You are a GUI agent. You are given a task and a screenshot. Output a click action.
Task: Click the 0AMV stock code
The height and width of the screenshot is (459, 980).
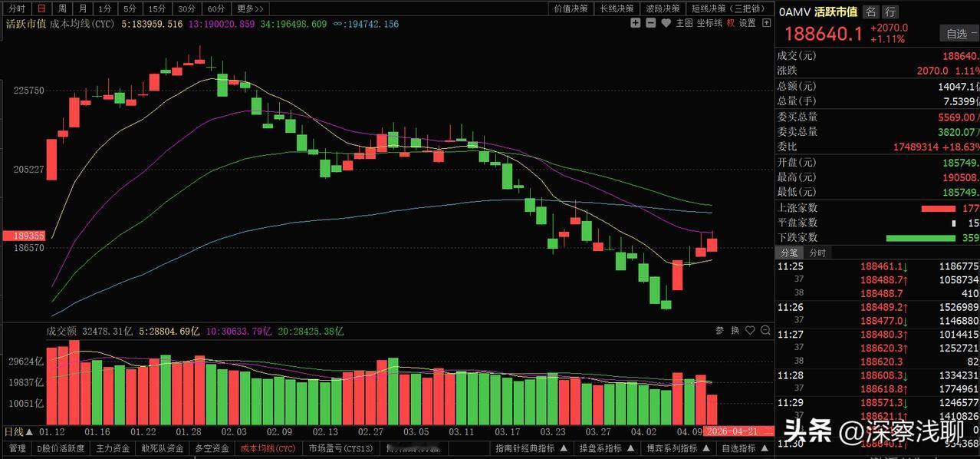(x=794, y=12)
